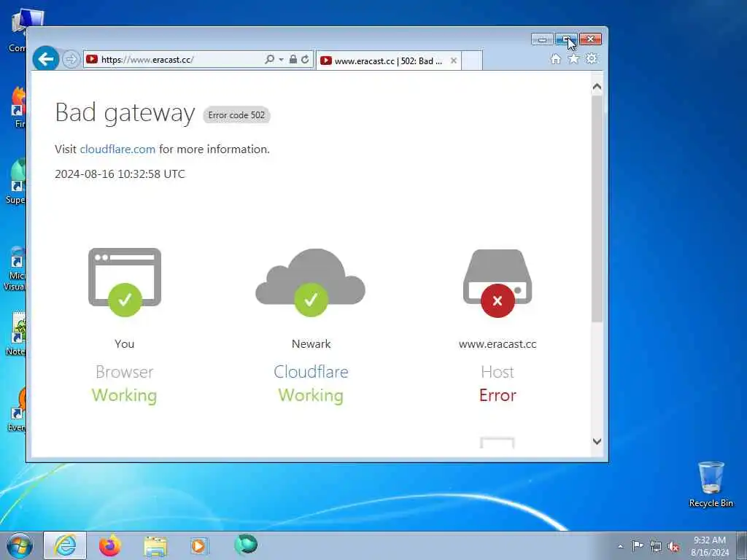Viewport: 747px width, 560px height.
Task: Click the muted volume tray icon
Action: coord(673,547)
